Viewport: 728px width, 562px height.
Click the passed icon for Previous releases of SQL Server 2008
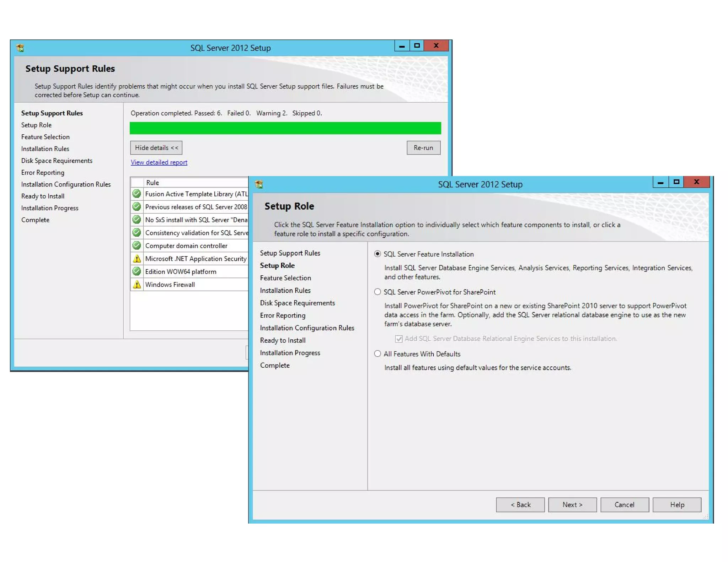136,207
